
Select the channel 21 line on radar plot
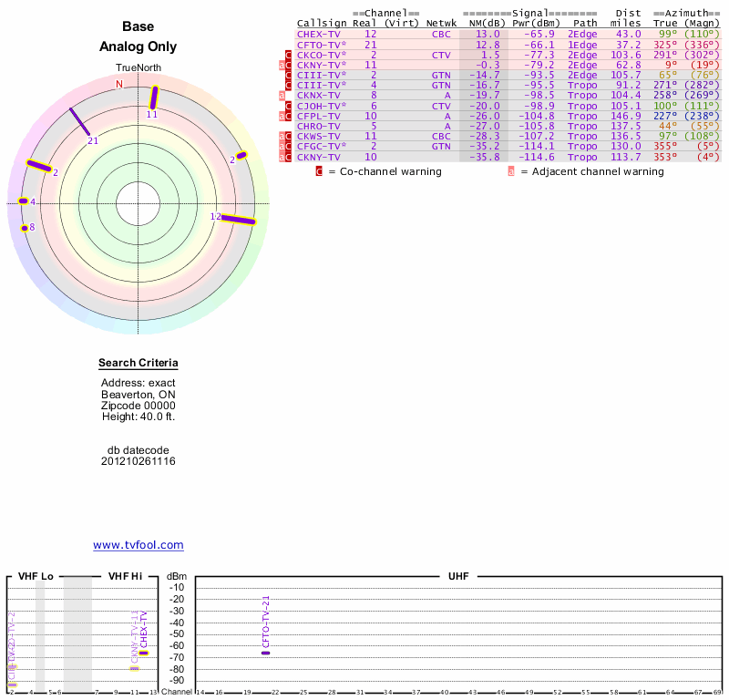pos(79,124)
